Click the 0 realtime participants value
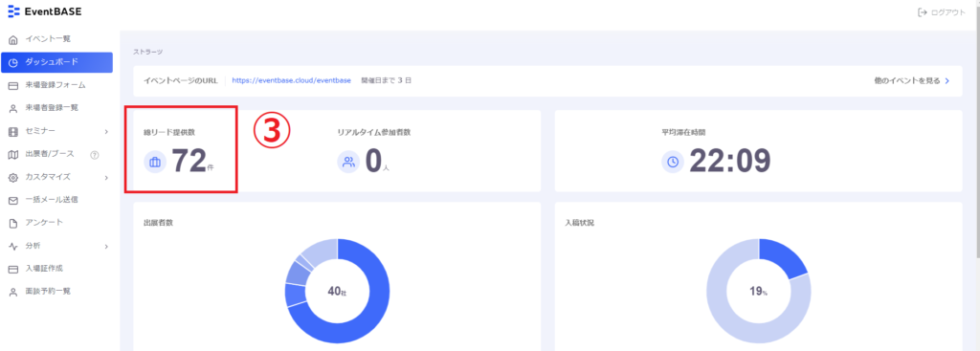980x351 pixels. click(x=373, y=161)
